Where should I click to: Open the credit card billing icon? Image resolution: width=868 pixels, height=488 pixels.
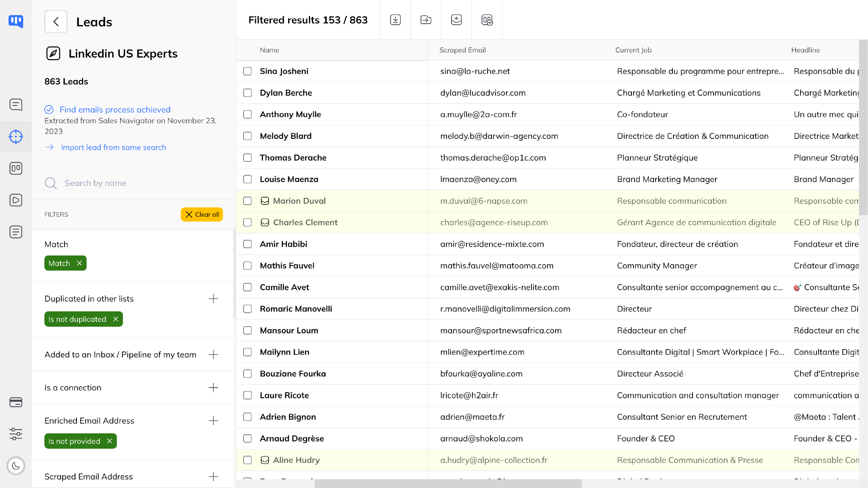pos(16,402)
